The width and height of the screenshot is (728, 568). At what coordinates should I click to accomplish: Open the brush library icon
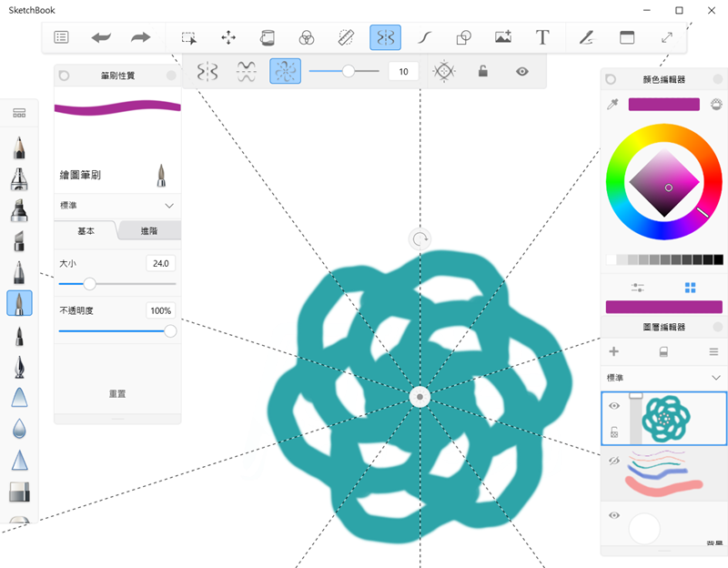(x=19, y=113)
